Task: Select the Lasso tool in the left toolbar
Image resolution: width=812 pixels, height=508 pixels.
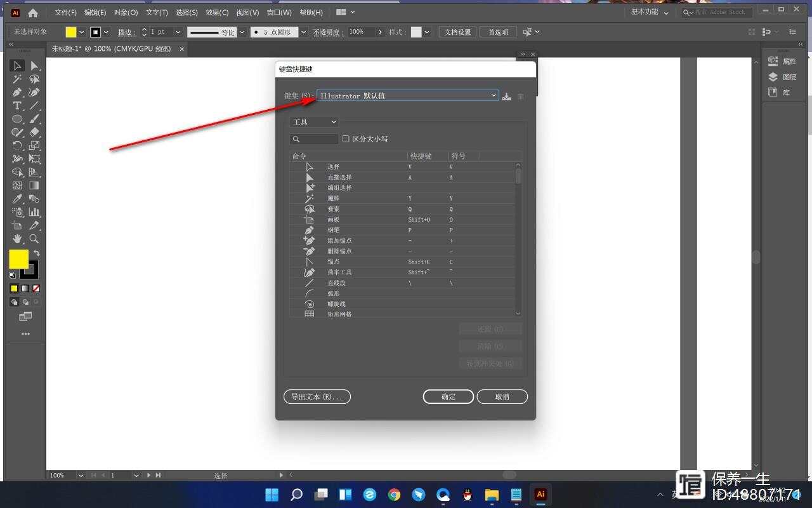Action: [x=34, y=79]
